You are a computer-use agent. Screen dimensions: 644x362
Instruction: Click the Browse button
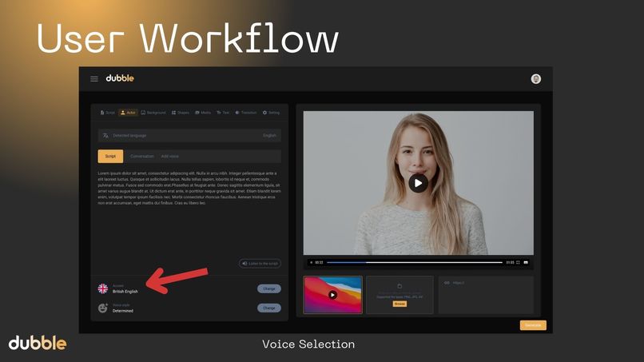click(400, 304)
